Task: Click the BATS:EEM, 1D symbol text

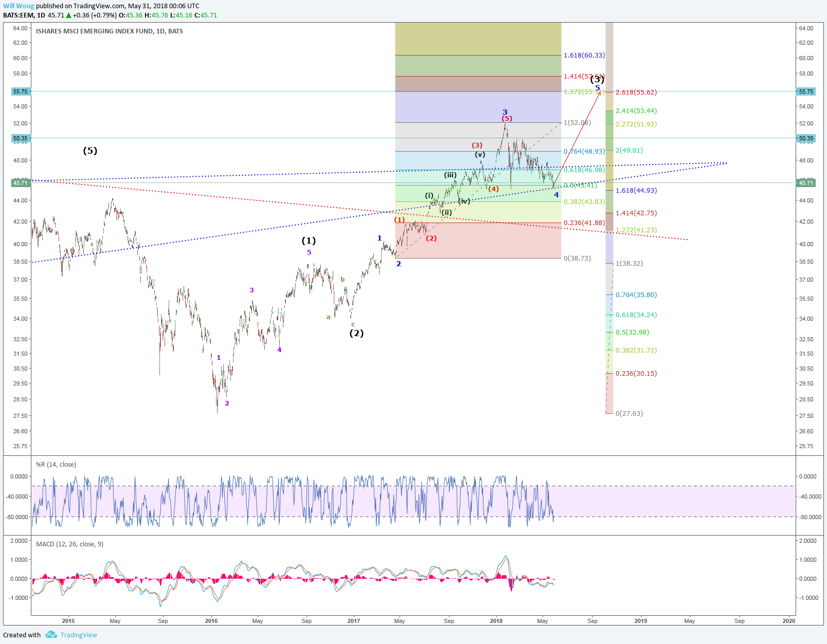Action: click(24, 15)
